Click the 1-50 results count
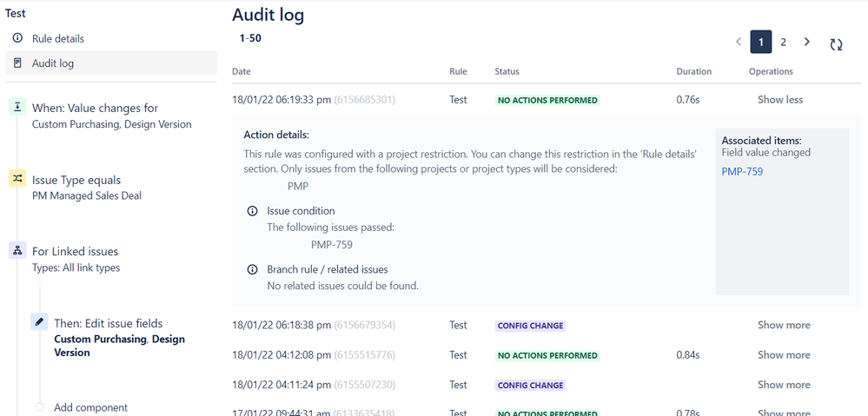Image resolution: width=868 pixels, height=416 pixels. pyautogui.click(x=250, y=38)
